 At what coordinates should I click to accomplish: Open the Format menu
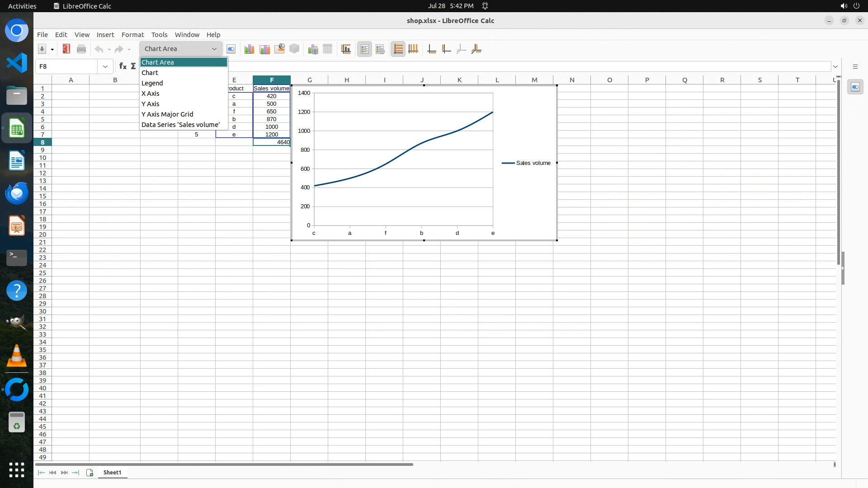coord(132,35)
